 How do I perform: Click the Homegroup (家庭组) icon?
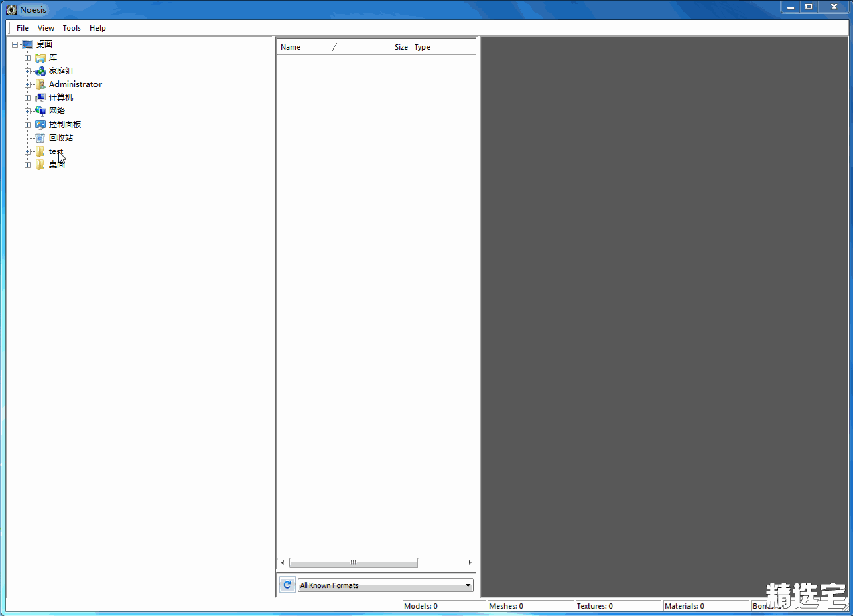40,71
